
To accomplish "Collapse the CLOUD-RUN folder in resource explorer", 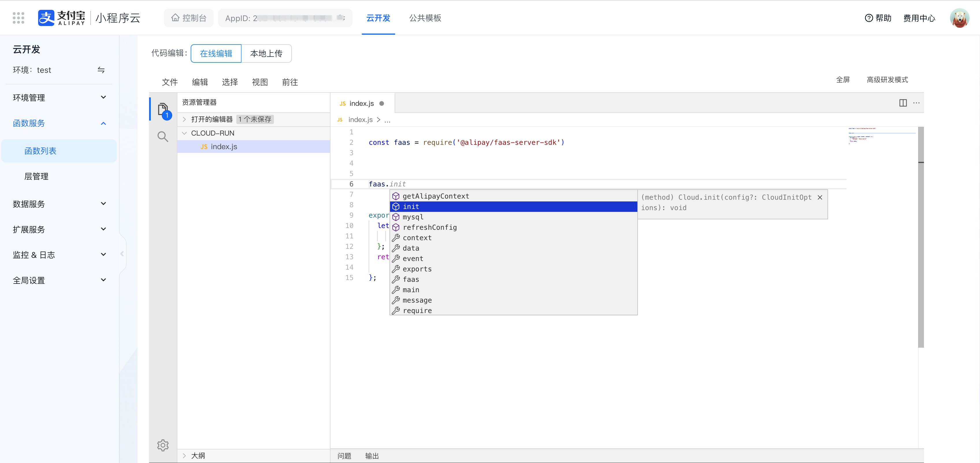I will [185, 133].
